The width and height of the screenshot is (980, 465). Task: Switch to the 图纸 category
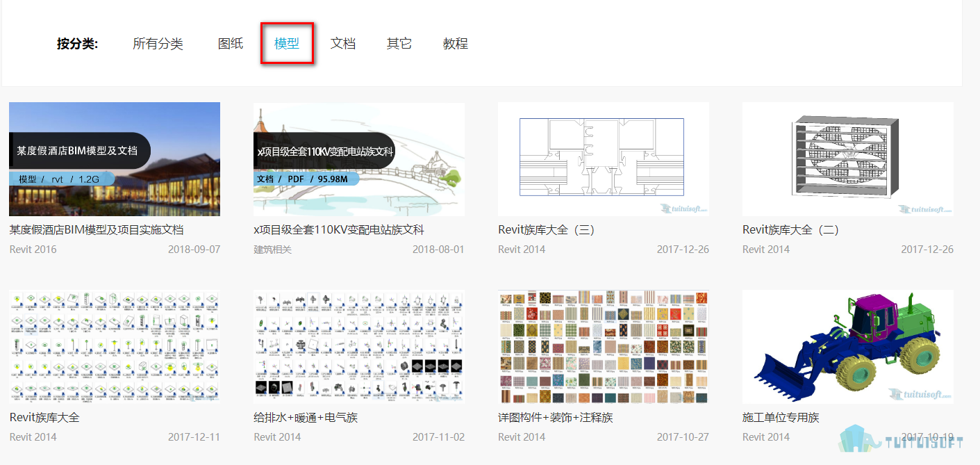click(x=231, y=44)
